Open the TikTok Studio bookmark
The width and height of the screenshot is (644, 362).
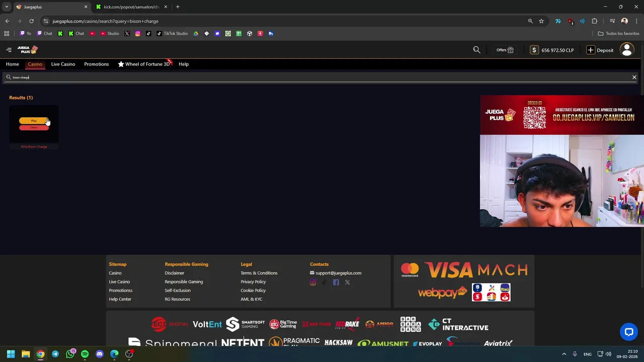point(172,34)
